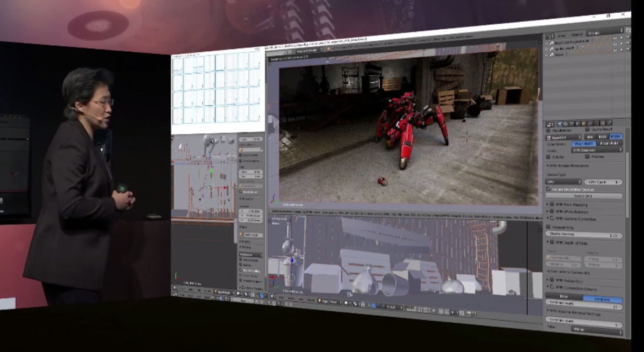This screenshot has width=644, height=352.
Task: Expand the RPR Motion Blur panel
Action: tap(548, 279)
